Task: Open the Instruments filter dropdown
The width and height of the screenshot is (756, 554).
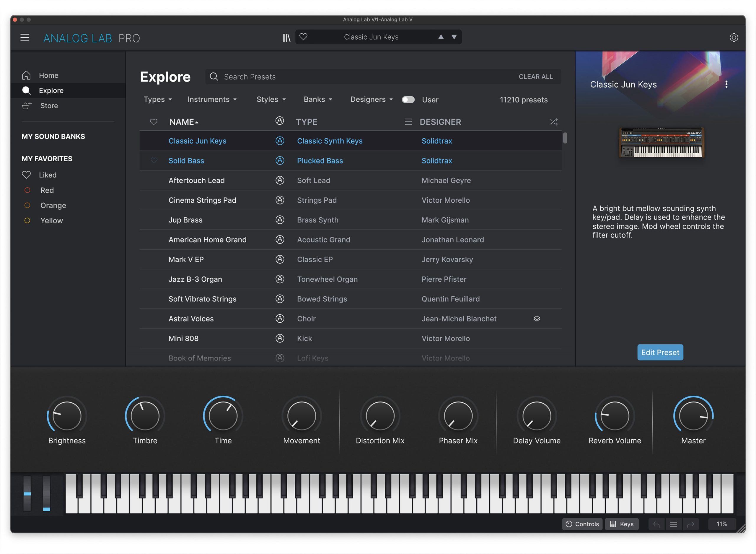Action: point(212,100)
